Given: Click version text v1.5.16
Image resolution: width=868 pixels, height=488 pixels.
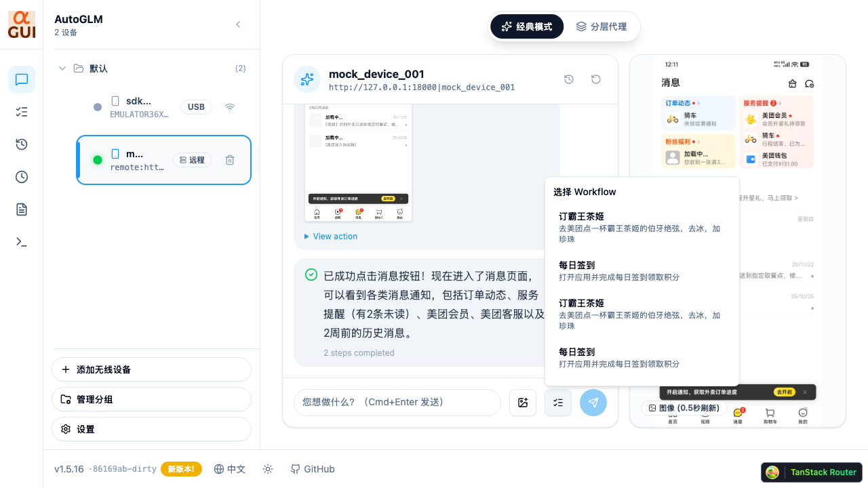Looking at the screenshot, I should (69, 469).
